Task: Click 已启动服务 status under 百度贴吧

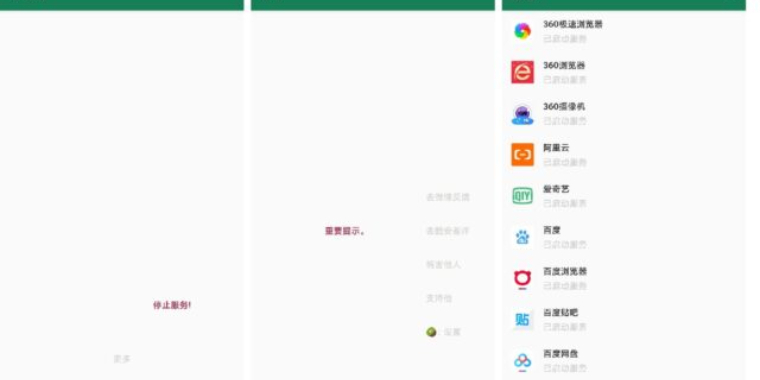Action: coord(565,327)
